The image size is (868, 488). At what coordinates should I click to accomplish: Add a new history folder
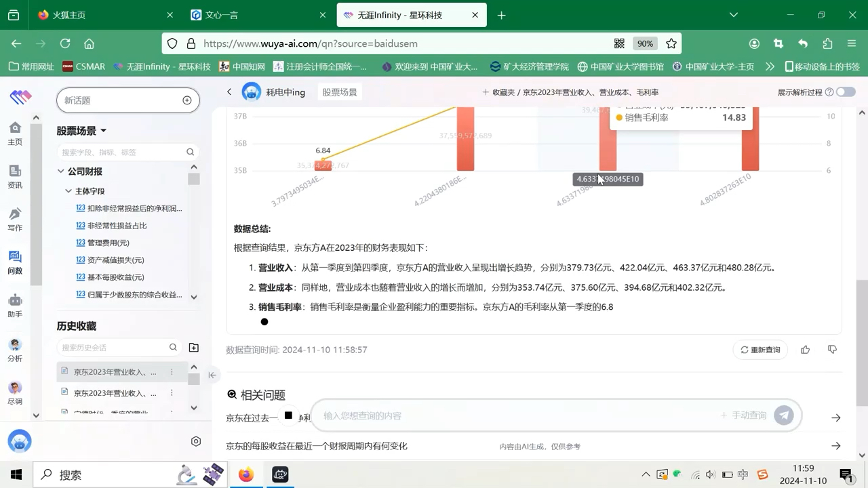[194, 347]
